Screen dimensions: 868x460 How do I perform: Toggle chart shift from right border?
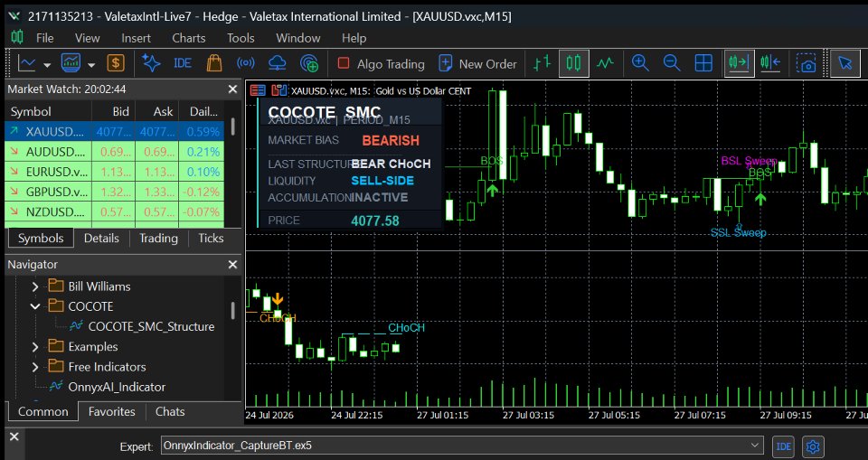[770, 63]
